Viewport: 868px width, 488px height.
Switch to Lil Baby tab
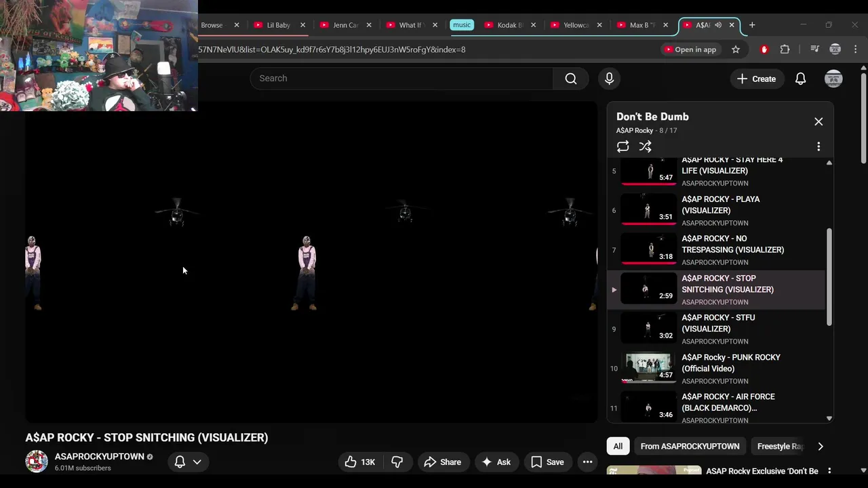click(x=278, y=25)
